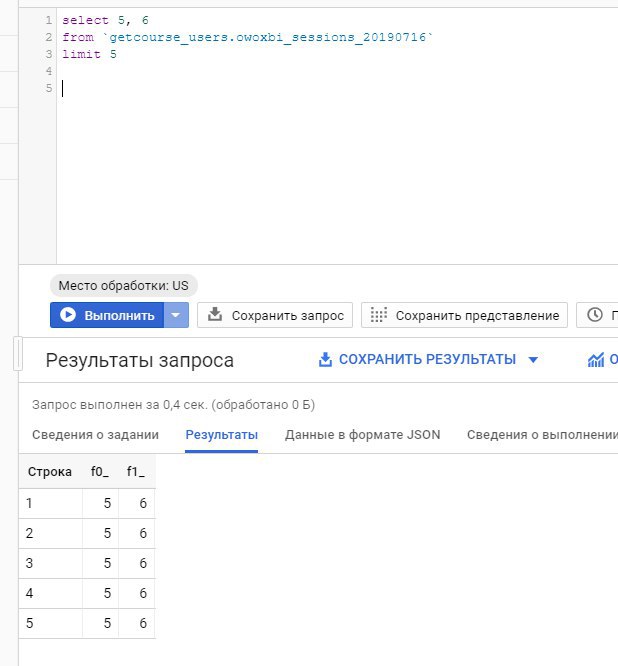The height and width of the screenshot is (666, 618).
Task: Click the play icon on Выполнить
Action: [x=68, y=315]
